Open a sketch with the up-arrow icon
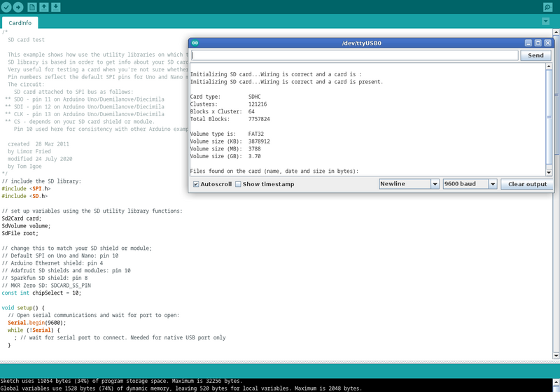Screen dimensions: 560x392 pos(44,7)
